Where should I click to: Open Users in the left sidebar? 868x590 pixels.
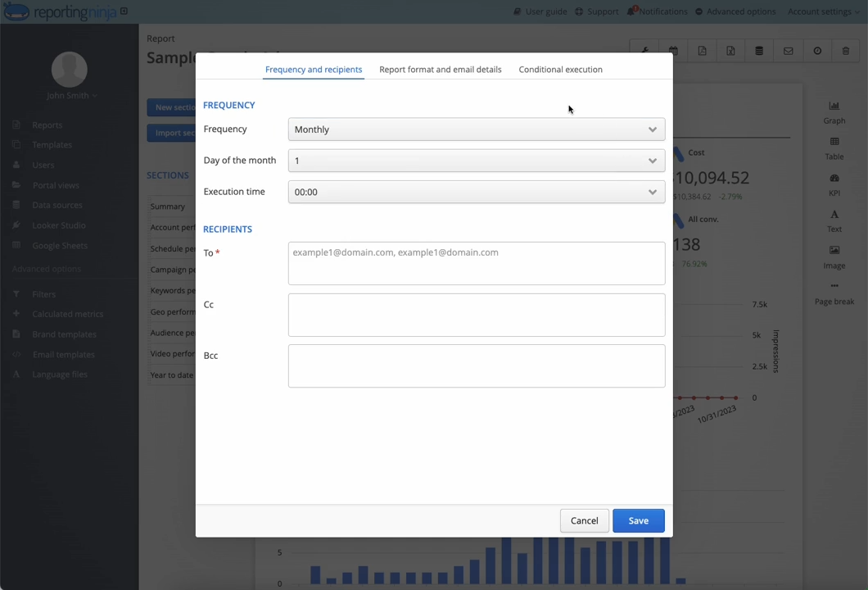click(x=43, y=165)
